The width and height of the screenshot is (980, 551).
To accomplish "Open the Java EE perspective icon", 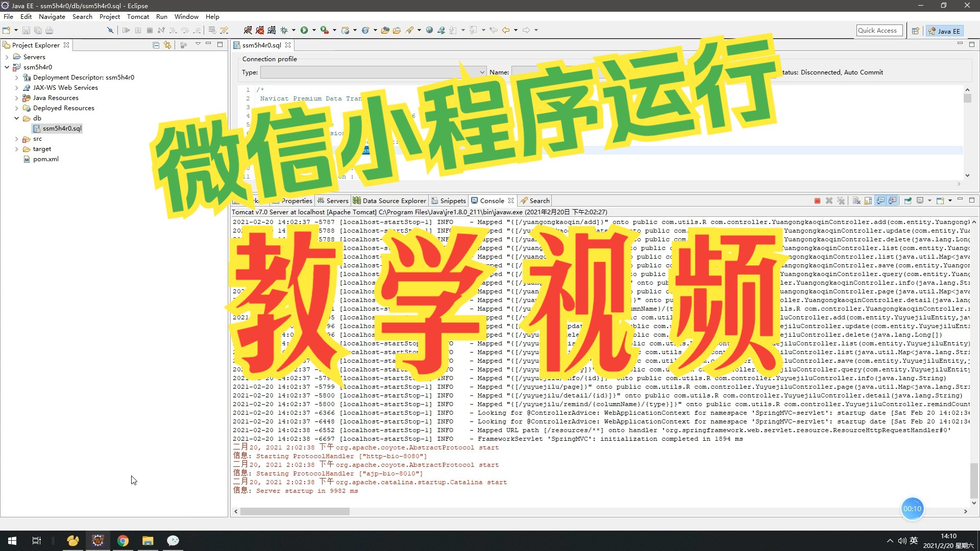I will coord(944,31).
